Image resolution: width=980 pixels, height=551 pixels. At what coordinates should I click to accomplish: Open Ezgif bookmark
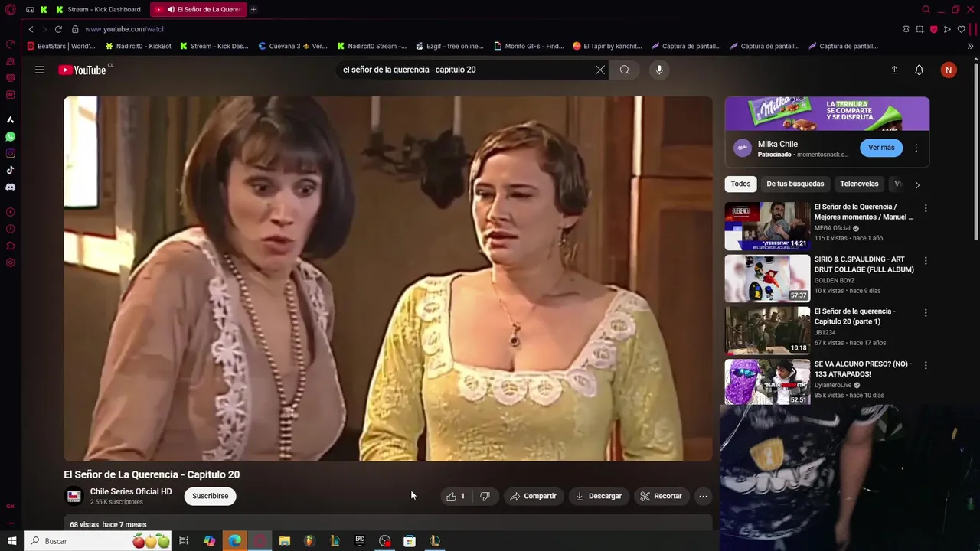coord(449,46)
